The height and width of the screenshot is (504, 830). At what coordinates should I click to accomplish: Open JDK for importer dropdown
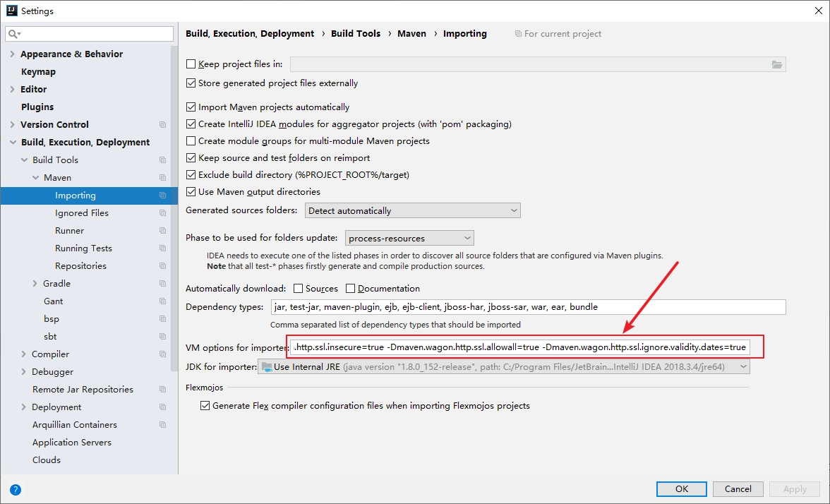(503, 367)
